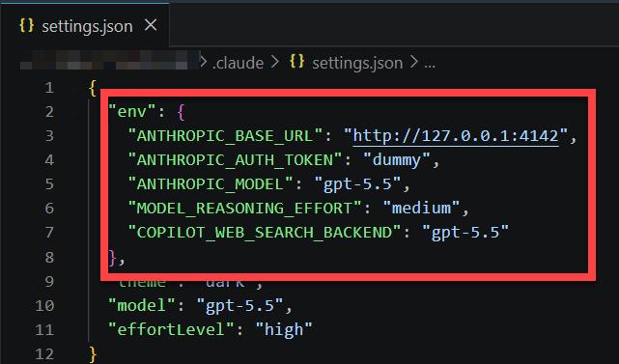
Task: Click line number 6 in the gutter
Action: [x=49, y=208]
